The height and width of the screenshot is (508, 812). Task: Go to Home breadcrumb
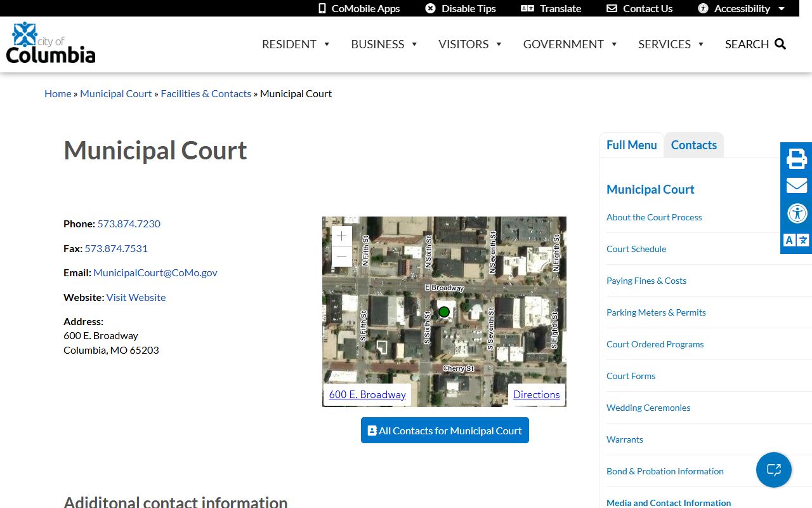pyautogui.click(x=58, y=93)
